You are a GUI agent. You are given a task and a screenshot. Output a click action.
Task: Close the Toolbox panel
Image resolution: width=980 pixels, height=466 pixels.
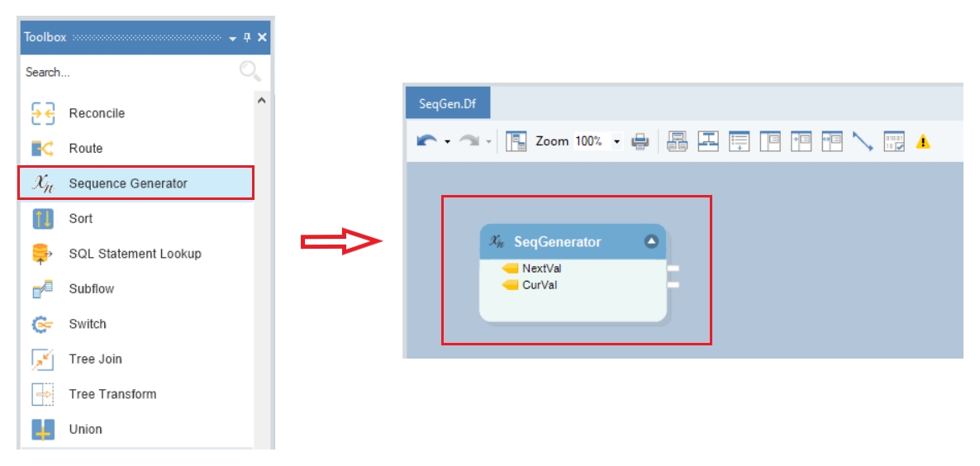[x=262, y=37]
